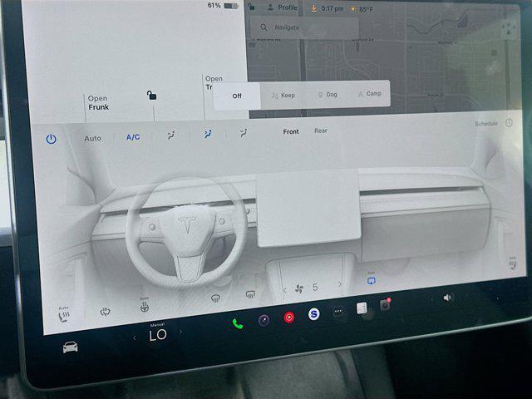Image resolution: width=532 pixels, height=399 pixels.
Task: Toggle front windshield defrost
Action: click(215, 298)
